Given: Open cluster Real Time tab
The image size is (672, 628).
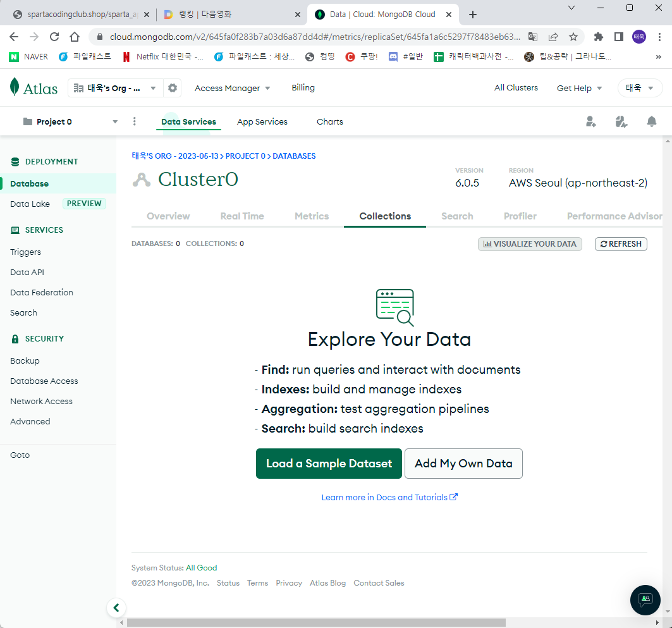Looking at the screenshot, I should tap(242, 216).
